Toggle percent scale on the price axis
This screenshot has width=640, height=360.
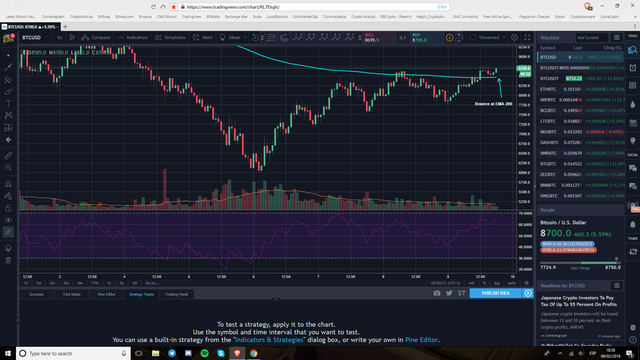coord(484,283)
